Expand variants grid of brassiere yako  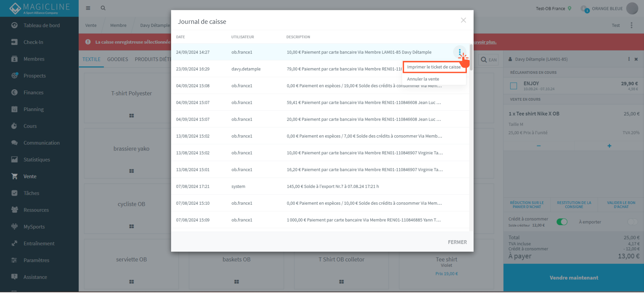[132, 171]
